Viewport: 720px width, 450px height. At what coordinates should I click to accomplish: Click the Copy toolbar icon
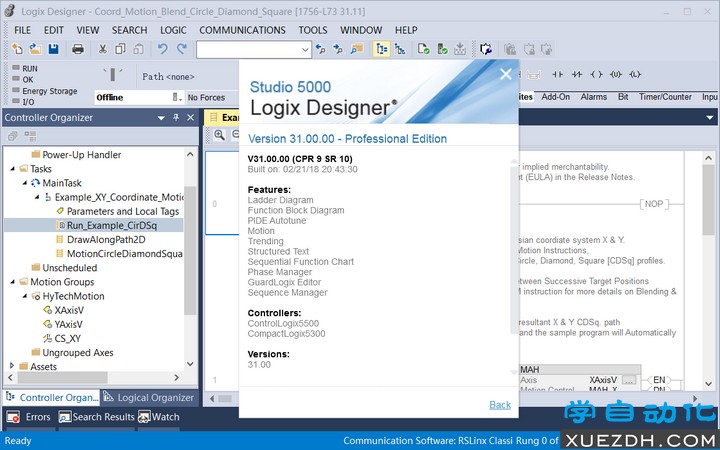click(120, 49)
